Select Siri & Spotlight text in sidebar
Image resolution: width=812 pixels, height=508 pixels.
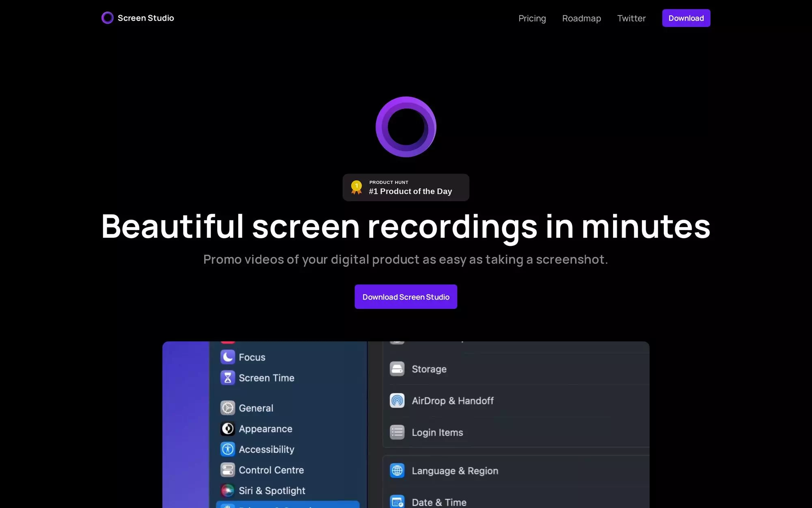[272, 491]
